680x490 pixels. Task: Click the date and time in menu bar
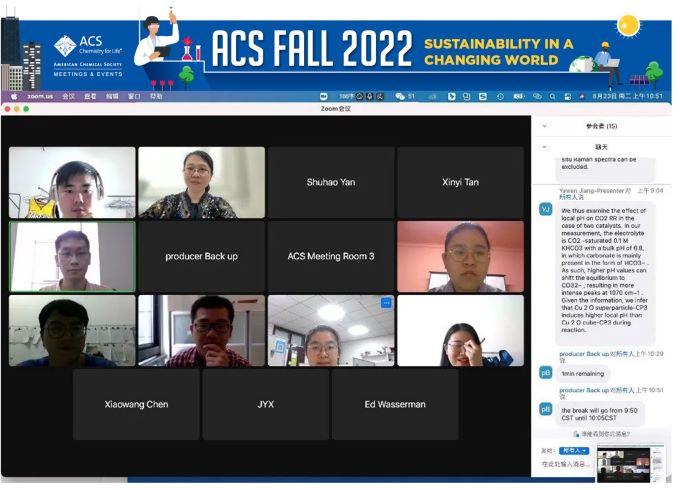click(x=635, y=96)
